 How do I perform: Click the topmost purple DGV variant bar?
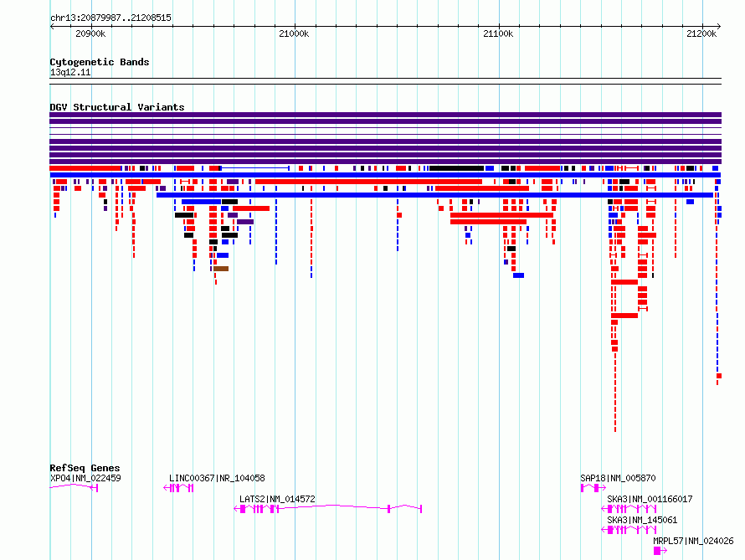(x=385, y=115)
